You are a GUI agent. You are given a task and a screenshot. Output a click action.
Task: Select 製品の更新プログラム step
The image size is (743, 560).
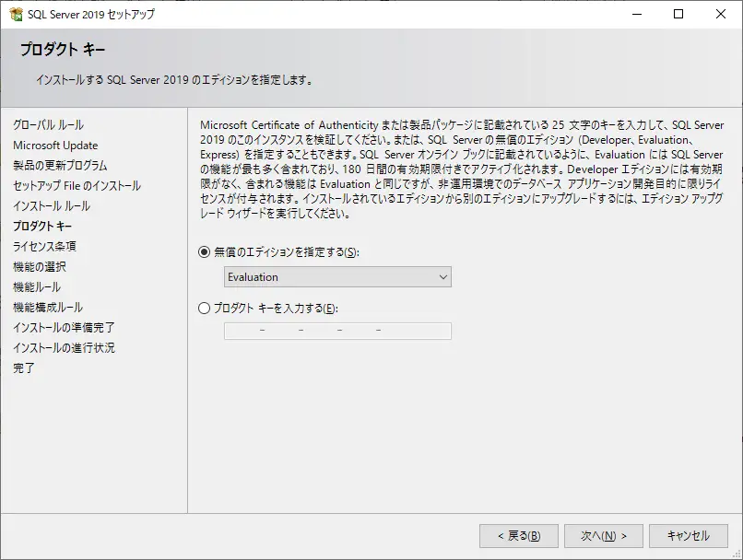(x=60, y=166)
